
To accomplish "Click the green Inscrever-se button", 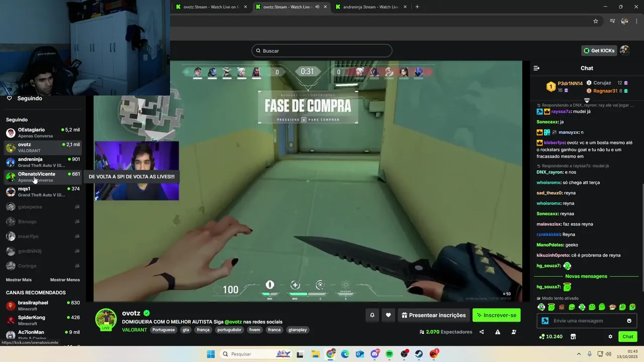I will point(497,315).
